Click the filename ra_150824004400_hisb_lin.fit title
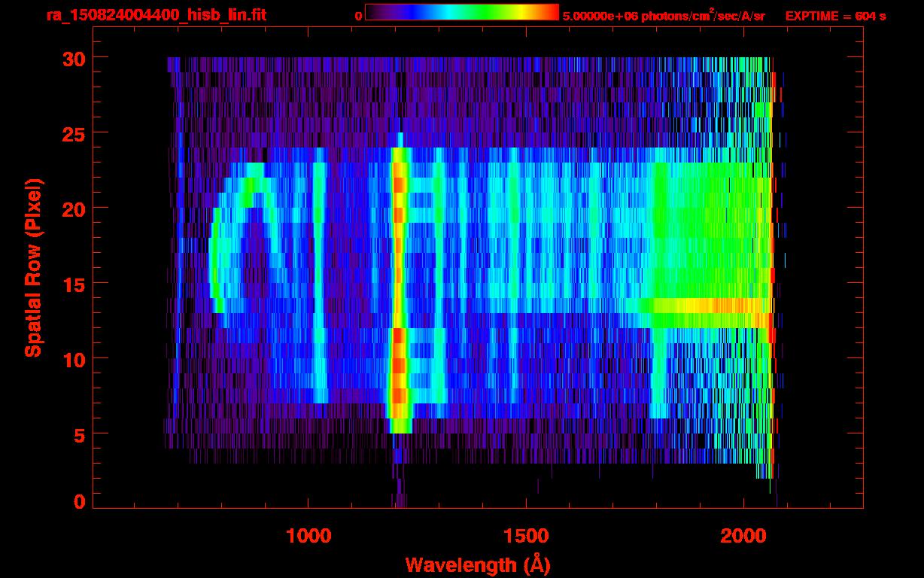Screen dimensions: 924x578 [x=156, y=15]
